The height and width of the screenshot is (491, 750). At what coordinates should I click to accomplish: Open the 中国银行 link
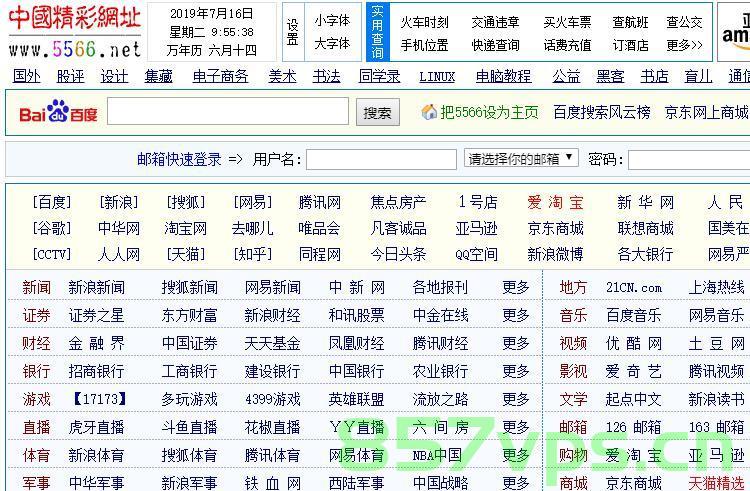coord(356,371)
